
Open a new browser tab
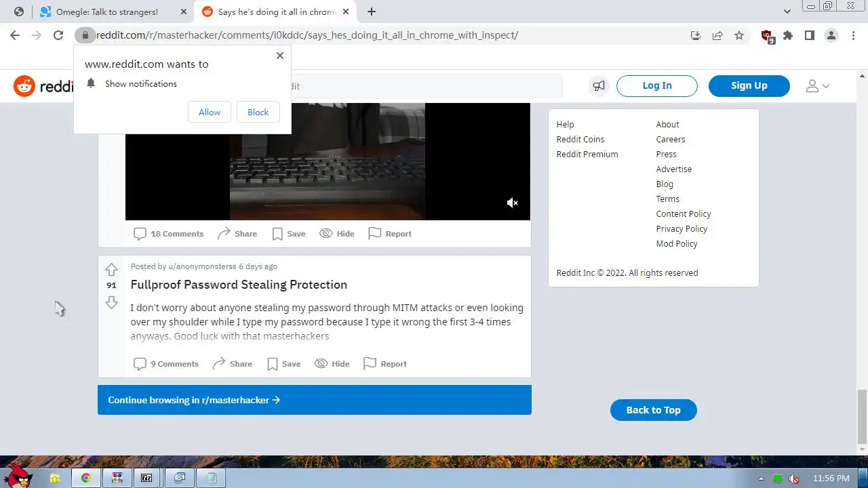point(372,12)
